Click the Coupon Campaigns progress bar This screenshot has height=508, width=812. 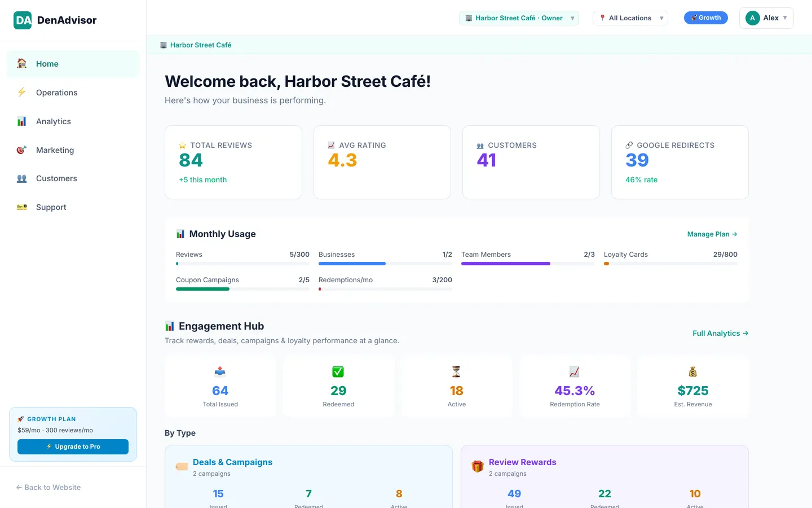242,289
